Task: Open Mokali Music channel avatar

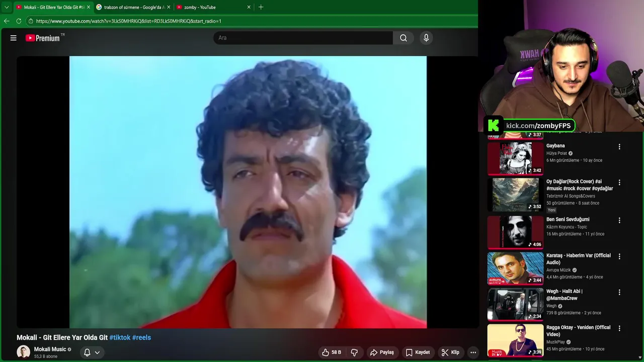Action: 24,352
